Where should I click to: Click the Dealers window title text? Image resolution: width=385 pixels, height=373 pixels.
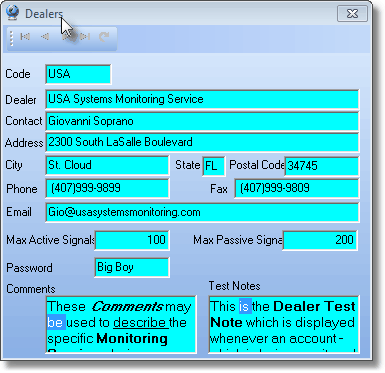point(44,14)
